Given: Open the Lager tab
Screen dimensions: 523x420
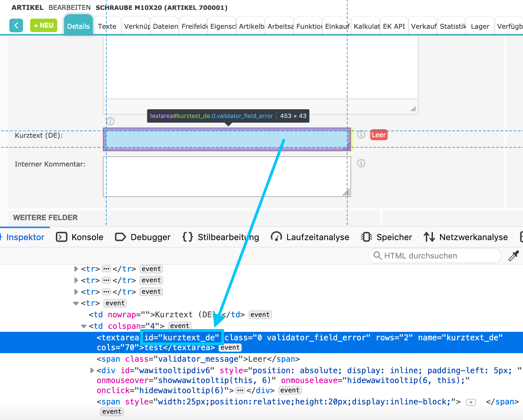Looking at the screenshot, I should (480, 27).
